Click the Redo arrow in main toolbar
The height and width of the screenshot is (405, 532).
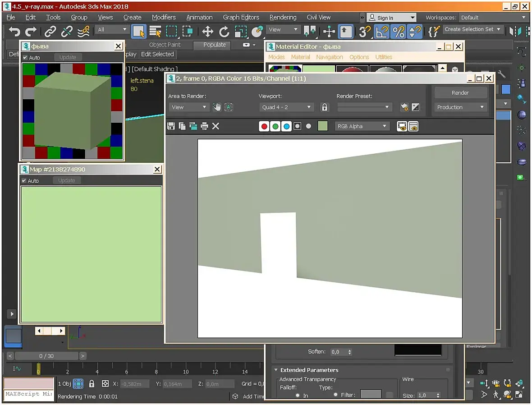[31, 32]
